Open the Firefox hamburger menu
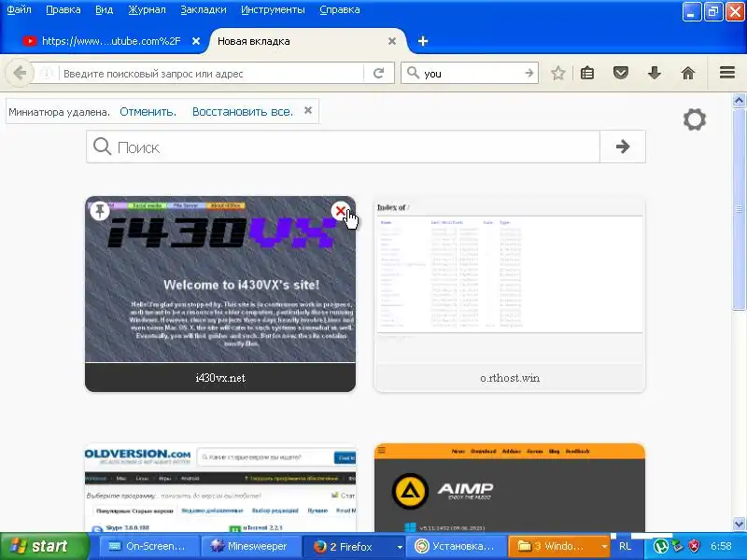747x560 pixels. (x=727, y=73)
